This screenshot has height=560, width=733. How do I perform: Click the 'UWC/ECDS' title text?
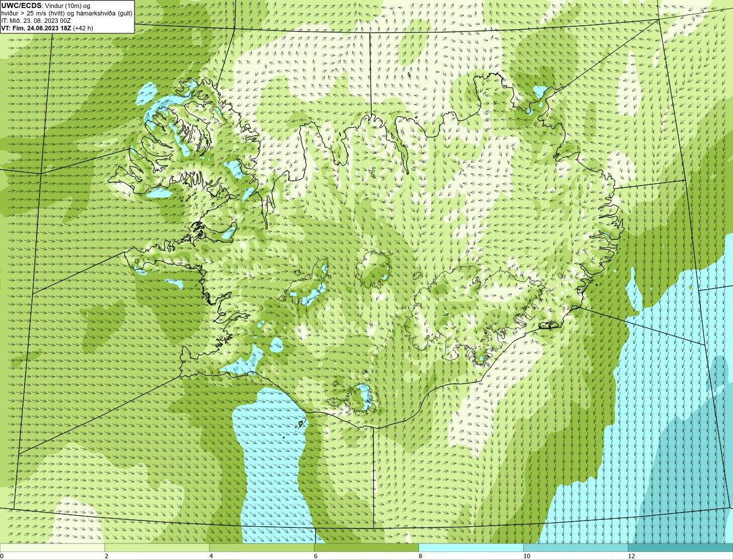point(21,5)
